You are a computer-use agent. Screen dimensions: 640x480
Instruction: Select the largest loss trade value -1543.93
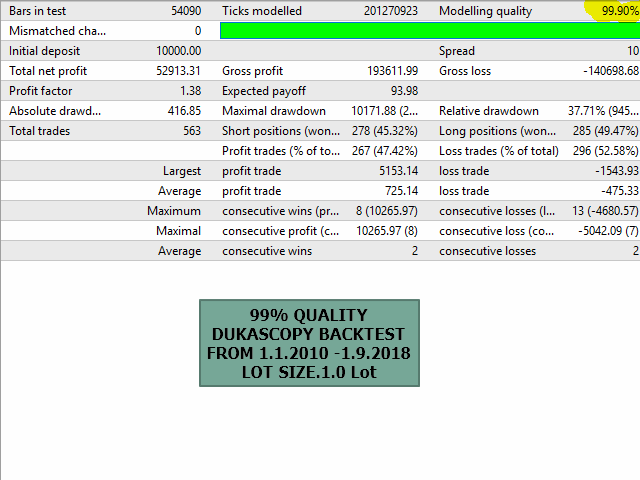pos(617,171)
